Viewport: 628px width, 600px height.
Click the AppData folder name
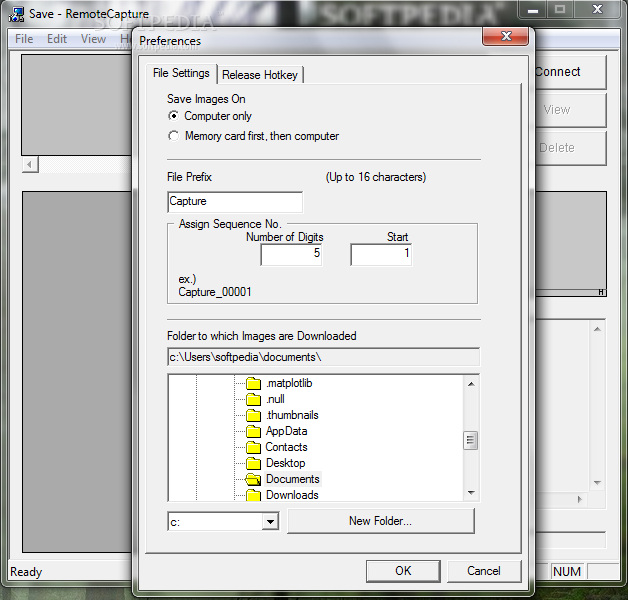[x=286, y=431]
